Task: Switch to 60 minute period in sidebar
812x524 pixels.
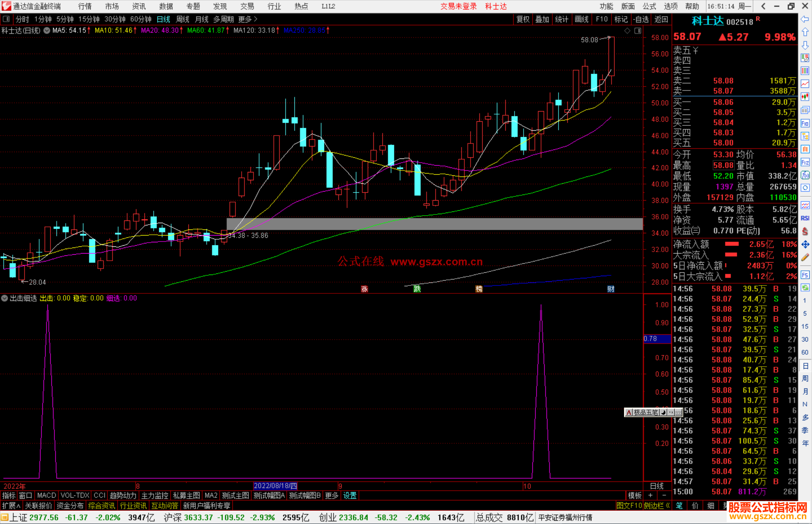Action: 805,352
